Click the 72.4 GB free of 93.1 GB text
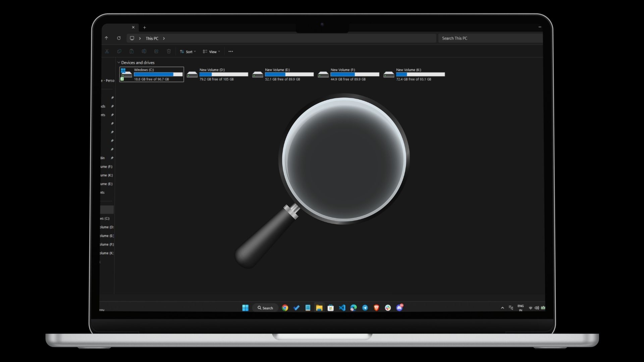The height and width of the screenshot is (362, 644). (x=414, y=79)
